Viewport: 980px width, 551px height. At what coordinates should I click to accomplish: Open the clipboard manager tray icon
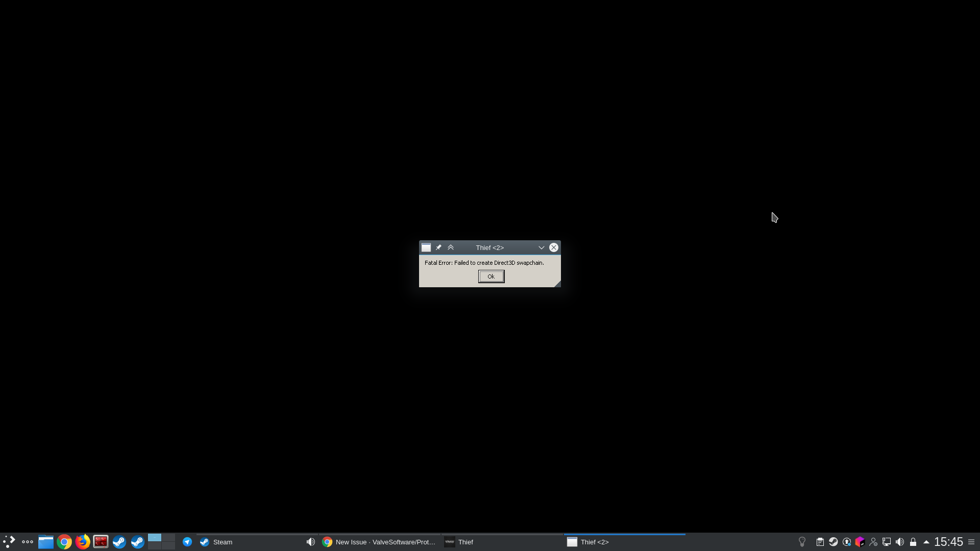820,542
